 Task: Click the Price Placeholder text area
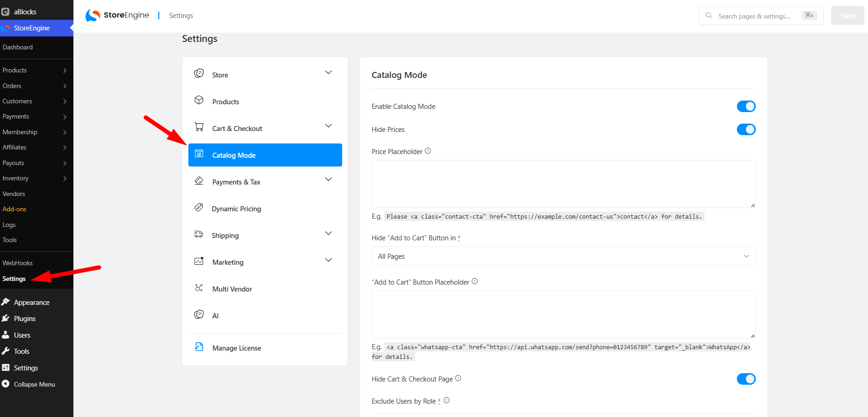pyautogui.click(x=563, y=184)
